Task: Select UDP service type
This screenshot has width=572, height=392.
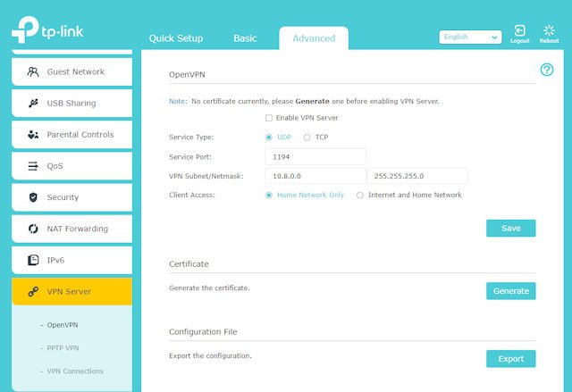Action: (269, 138)
